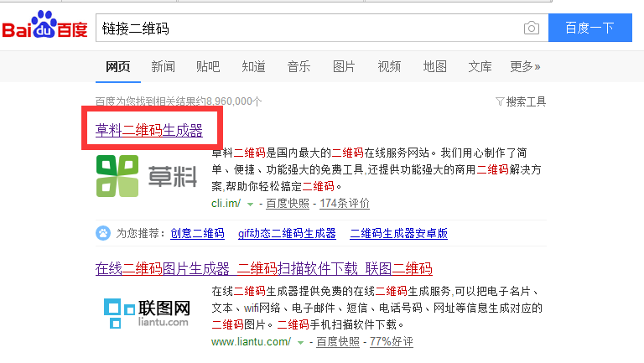Open the 创意二维码 suggestion
Viewport: 644px width, 363px height.
198,233
